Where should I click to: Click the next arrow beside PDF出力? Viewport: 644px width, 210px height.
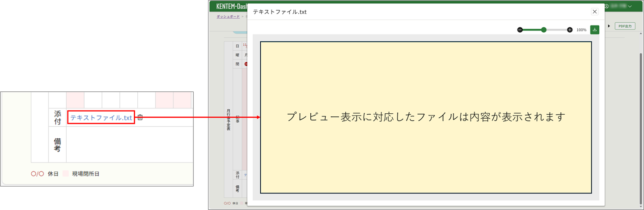(x=609, y=26)
